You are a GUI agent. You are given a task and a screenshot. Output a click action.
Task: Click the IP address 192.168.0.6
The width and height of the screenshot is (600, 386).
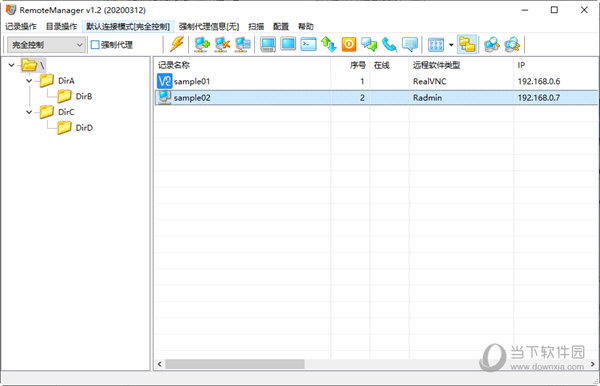pyautogui.click(x=539, y=81)
